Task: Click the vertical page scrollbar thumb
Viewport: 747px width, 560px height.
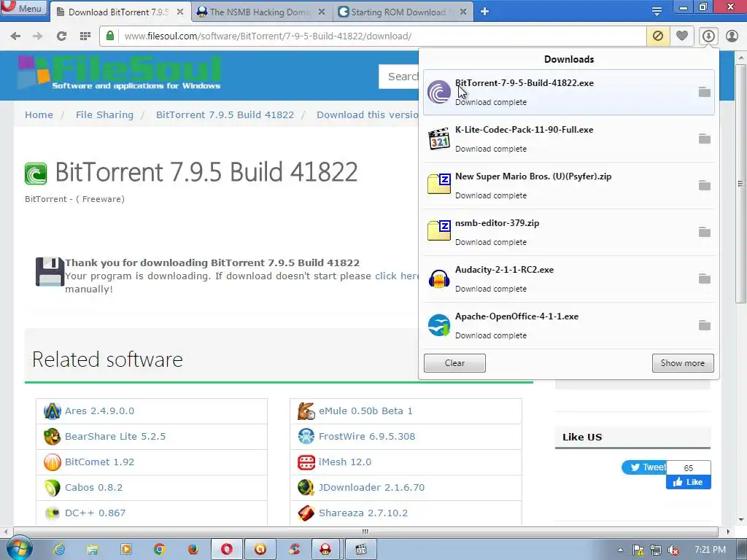Action: pyautogui.click(x=740, y=183)
